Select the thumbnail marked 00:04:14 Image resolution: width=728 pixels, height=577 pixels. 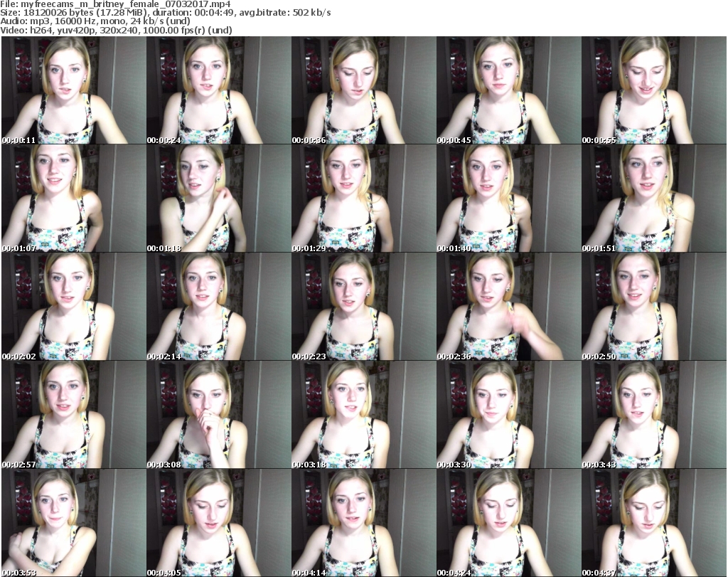363,523
